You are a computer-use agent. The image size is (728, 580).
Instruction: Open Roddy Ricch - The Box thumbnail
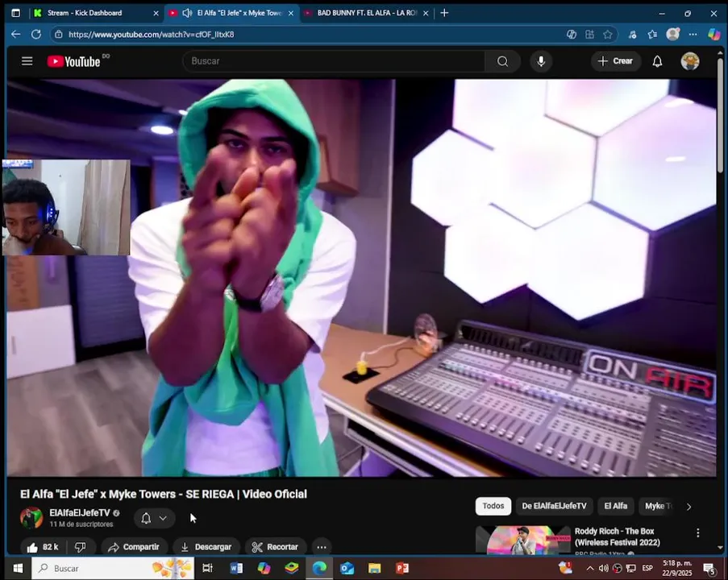(522, 540)
